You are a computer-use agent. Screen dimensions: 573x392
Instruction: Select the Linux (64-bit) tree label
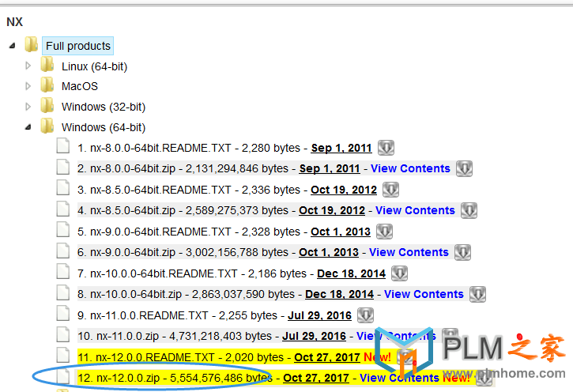pyautogui.click(x=94, y=66)
